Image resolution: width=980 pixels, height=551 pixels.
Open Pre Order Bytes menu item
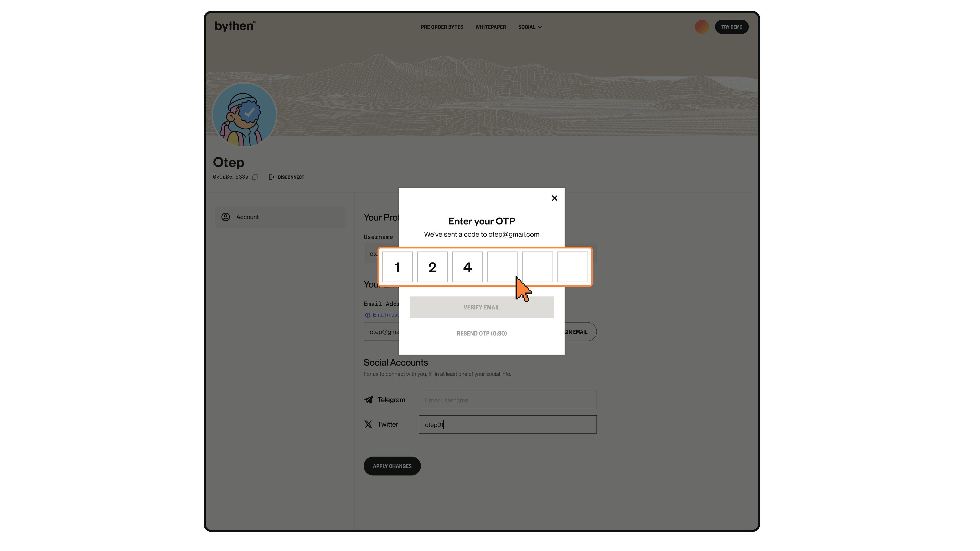pyautogui.click(x=442, y=27)
